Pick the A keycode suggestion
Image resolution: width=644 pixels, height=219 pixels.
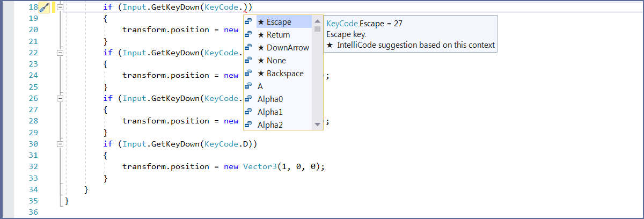(260, 86)
